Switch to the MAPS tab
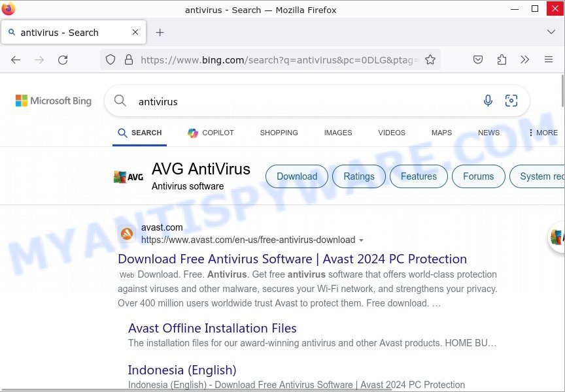Screen dimensions: 565x392 click(x=442, y=133)
